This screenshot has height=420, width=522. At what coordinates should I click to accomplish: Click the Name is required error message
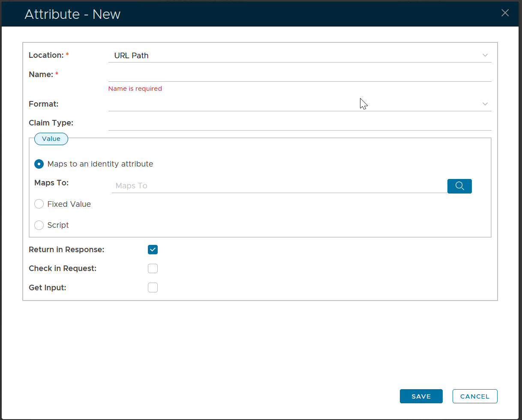click(135, 89)
